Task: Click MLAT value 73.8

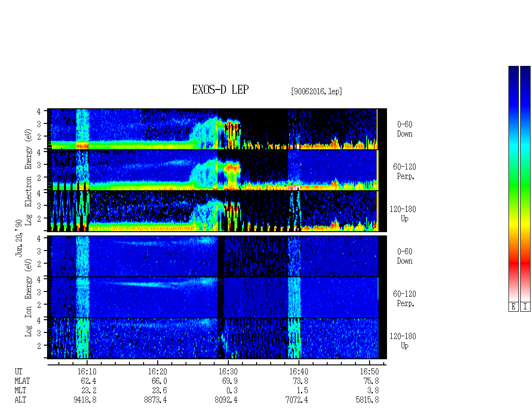Action: tap(300, 381)
